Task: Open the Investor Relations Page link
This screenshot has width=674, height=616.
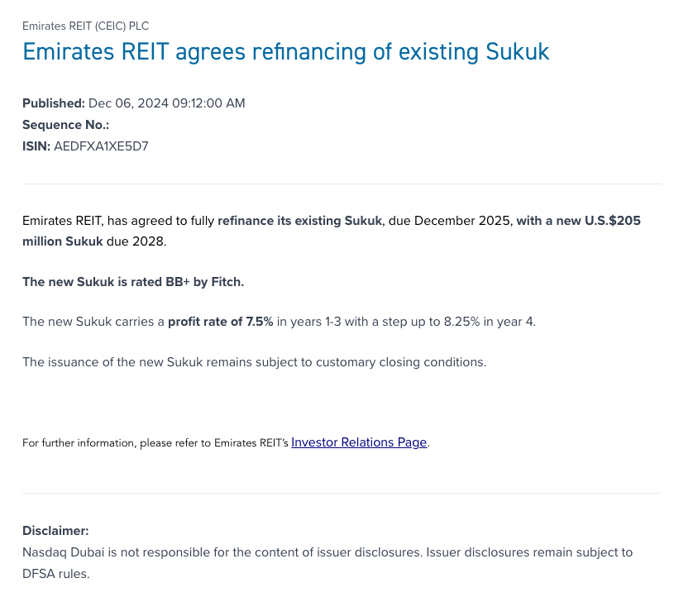Action: click(359, 442)
